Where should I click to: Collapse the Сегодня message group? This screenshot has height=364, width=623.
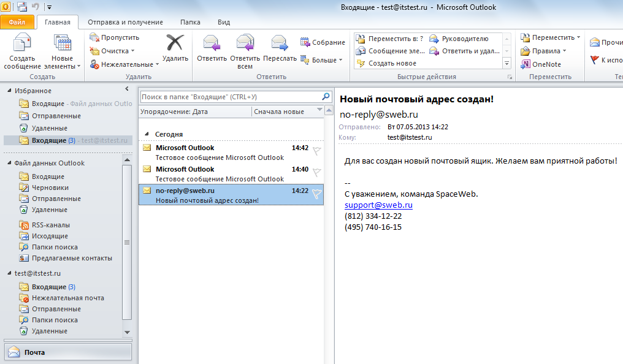point(147,134)
